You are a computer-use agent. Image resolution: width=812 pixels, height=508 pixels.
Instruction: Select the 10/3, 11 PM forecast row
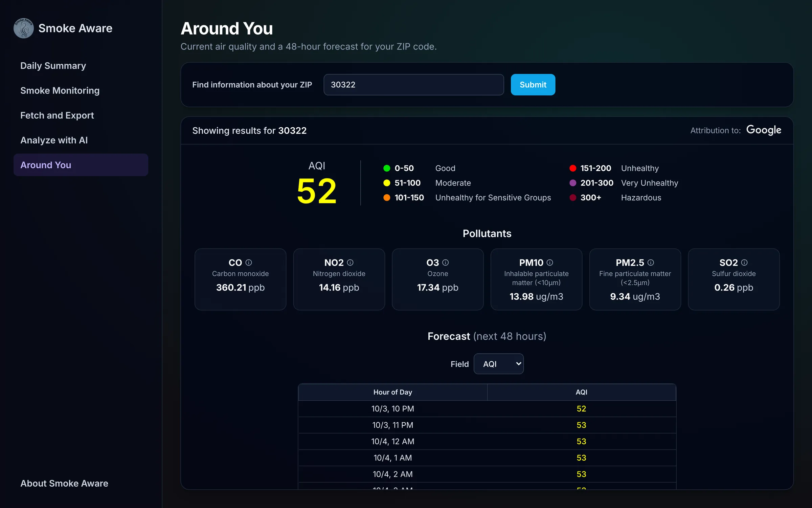[x=487, y=425]
